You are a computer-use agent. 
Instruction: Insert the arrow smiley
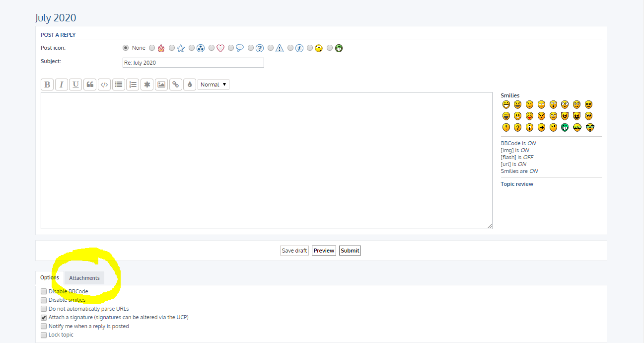coord(541,127)
